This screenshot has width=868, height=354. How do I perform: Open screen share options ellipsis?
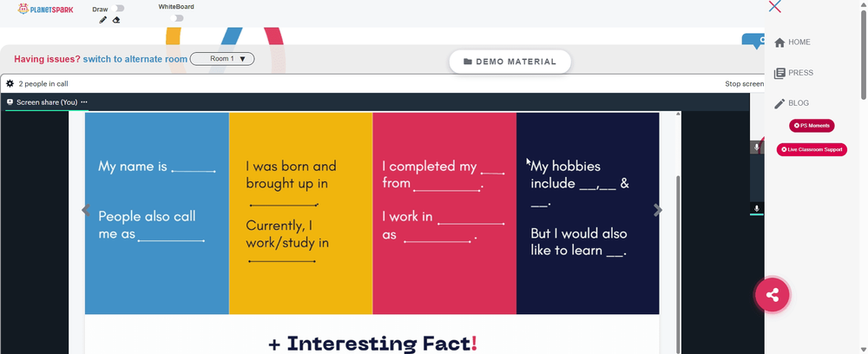coord(84,102)
